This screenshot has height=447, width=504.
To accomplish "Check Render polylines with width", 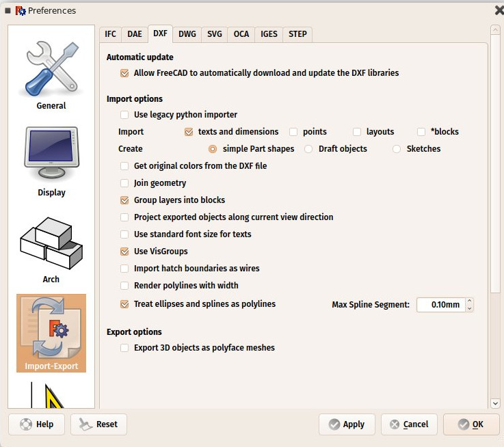I will pos(124,286).
